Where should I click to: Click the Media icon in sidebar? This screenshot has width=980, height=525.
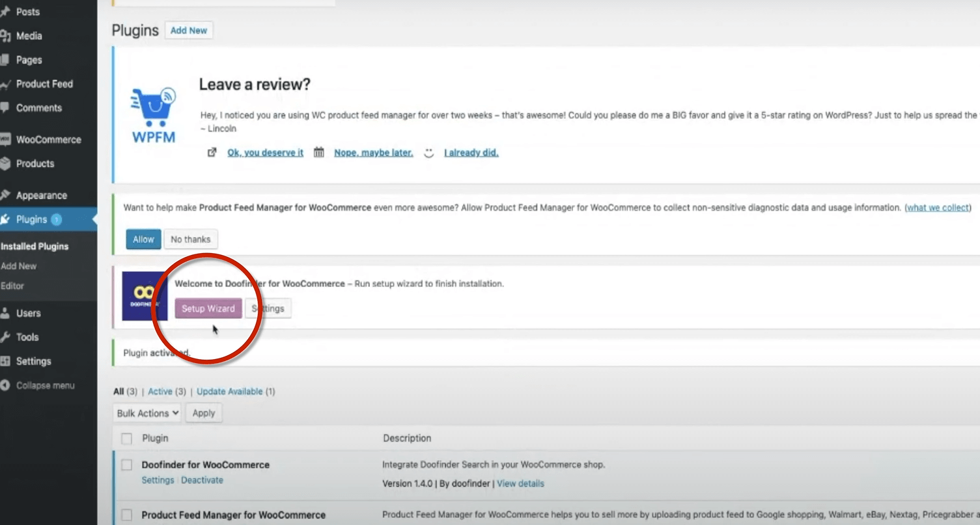tap(5, 36)
